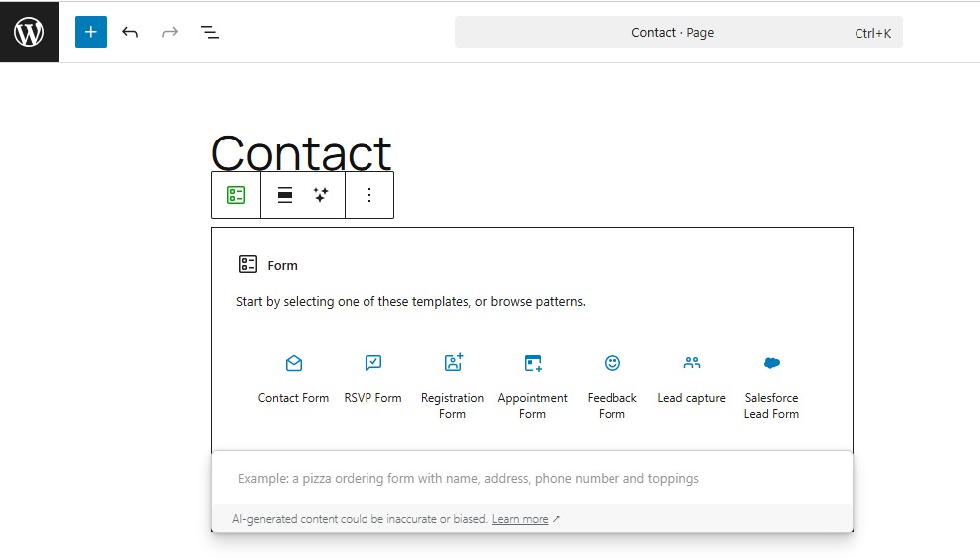The height and width of the screenshot is (560, 980).
Task: Open the Document Overview list view
Action: pos(210,32)
